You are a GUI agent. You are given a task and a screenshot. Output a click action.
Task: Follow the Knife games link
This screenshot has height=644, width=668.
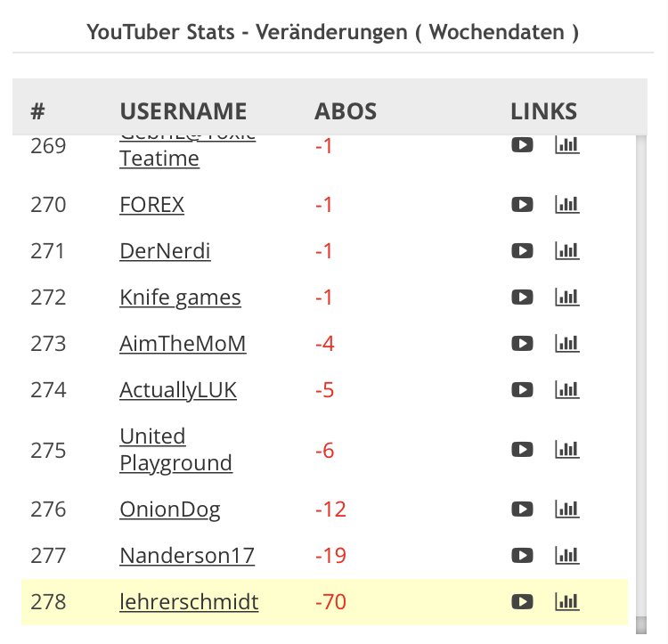(x=180, y=298)
